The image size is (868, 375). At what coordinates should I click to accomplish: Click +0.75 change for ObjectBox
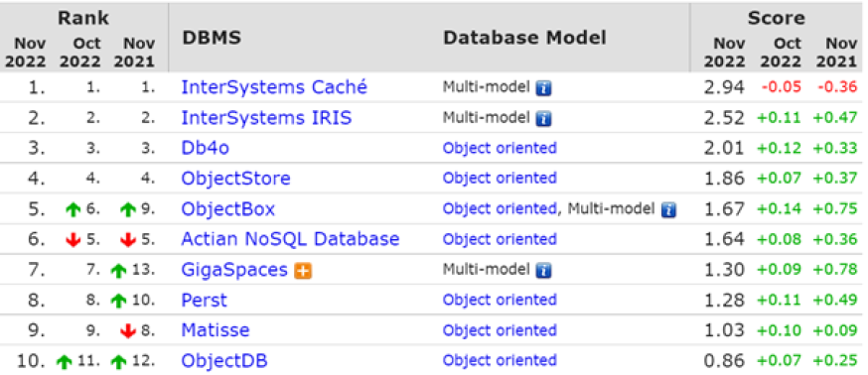point(835,208)
